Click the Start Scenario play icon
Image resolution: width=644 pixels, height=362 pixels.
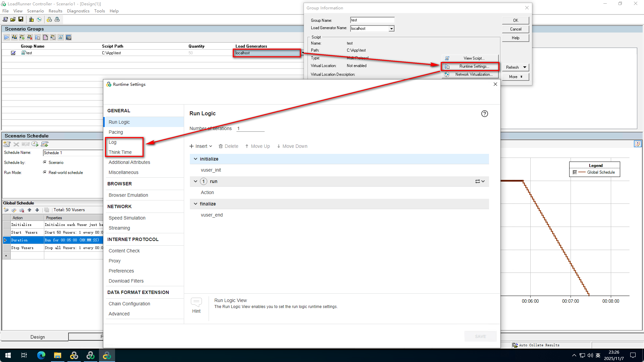[x=7, y=37]
